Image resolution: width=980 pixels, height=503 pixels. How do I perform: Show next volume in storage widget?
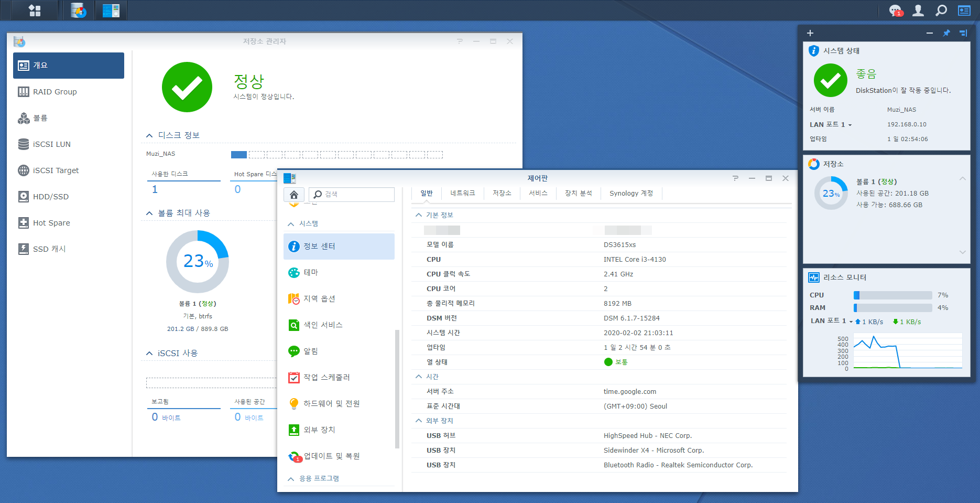963,252
